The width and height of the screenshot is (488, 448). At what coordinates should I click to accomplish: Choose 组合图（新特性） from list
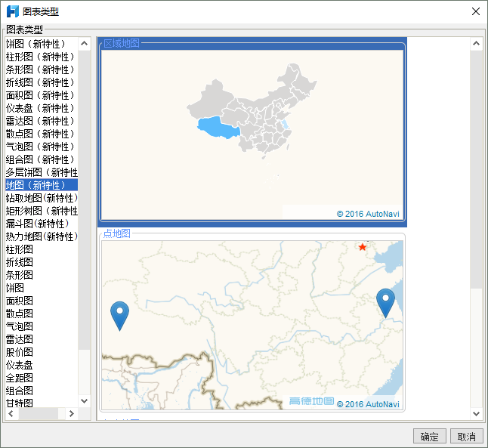coord(42,159)
